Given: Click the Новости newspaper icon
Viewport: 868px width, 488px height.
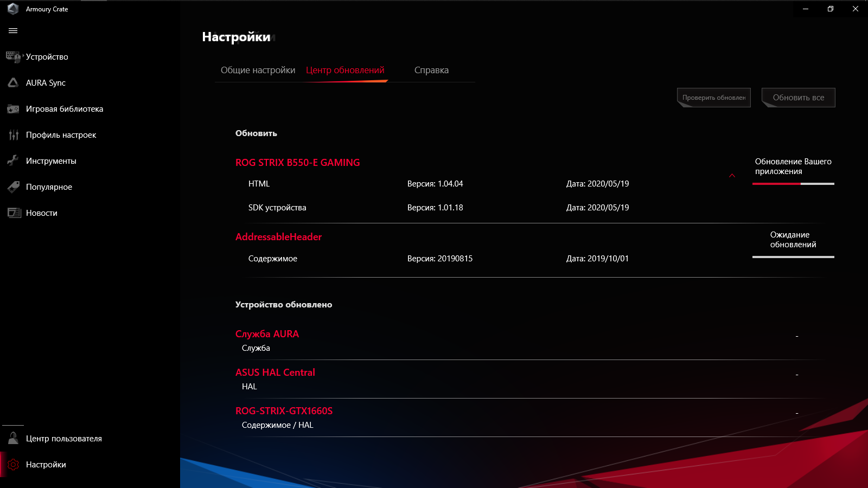Looking at the screenshot, I should click(x=14, y=213).
